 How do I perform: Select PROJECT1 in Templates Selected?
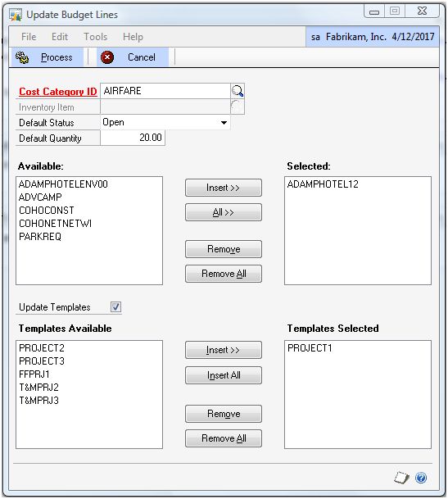(x=310, y=348)
